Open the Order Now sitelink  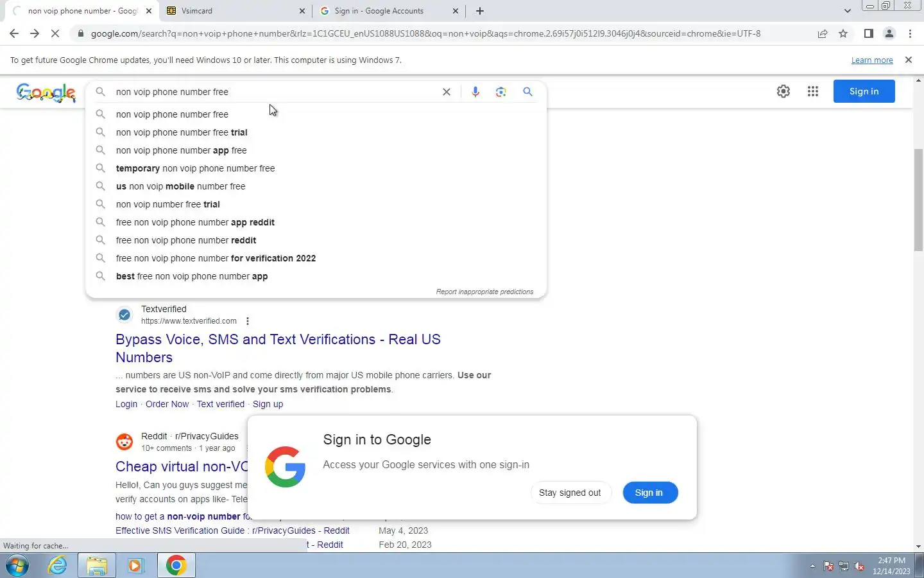[x=167, y=404]
